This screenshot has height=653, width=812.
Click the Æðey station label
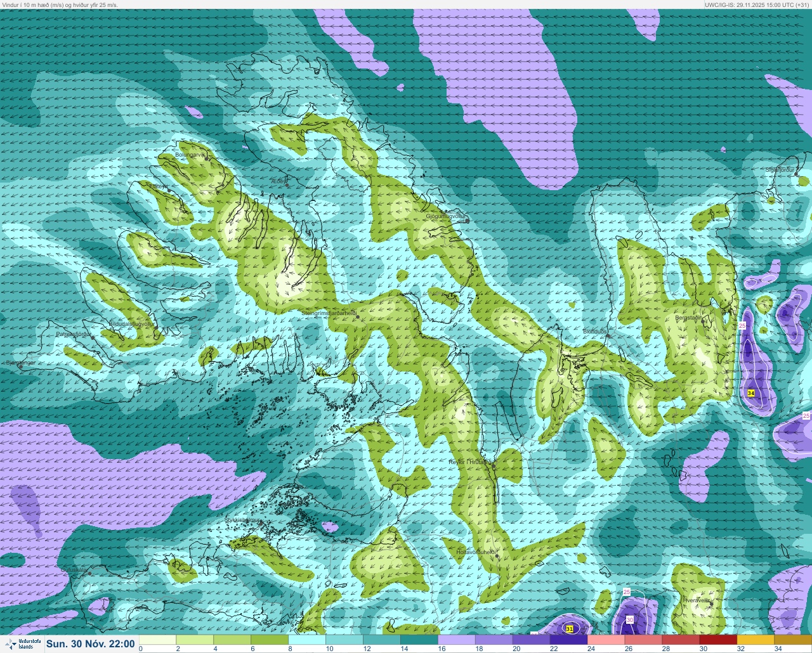(278, 181)
